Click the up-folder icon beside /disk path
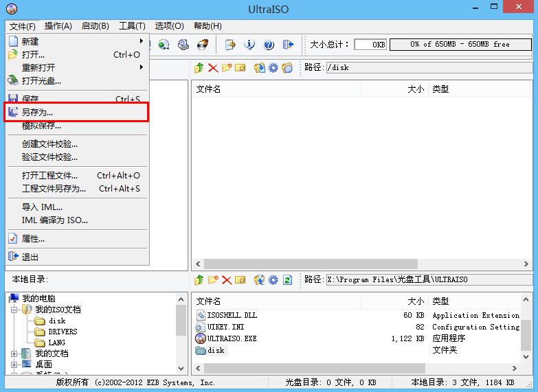538x392 pixels. tap(199, 67)
